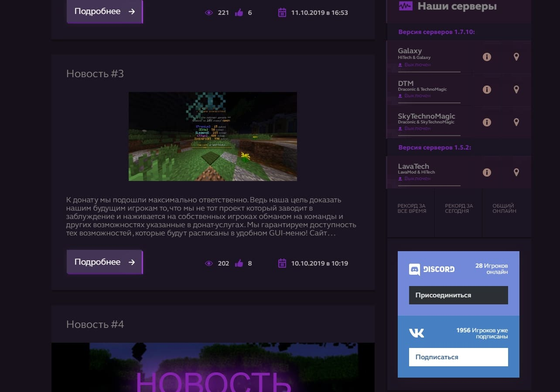Click the player status icon under LavaTech
560x392 pixels.
[x=400, y=179]
